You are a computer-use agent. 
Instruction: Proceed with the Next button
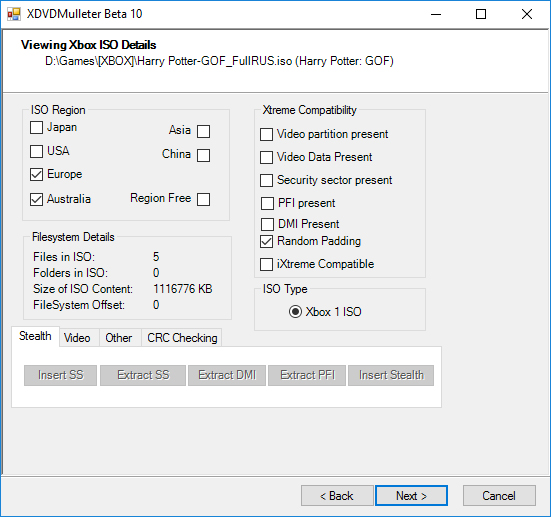pyautogui.click(x=411, y=496)
